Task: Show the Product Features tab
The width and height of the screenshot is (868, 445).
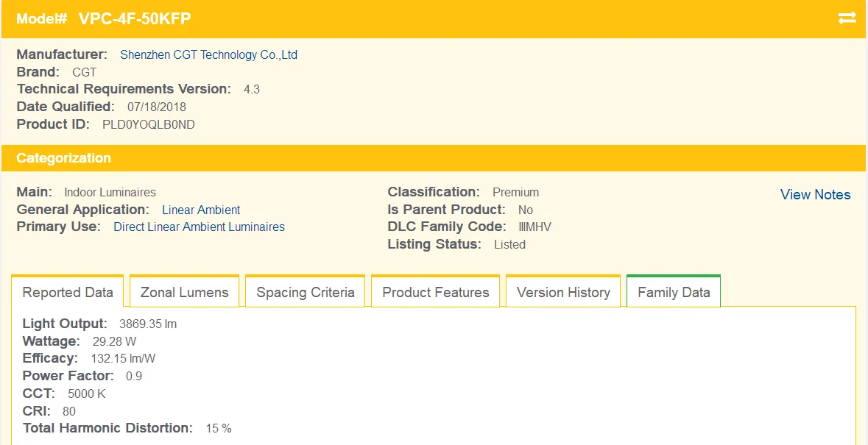Action: click(436, 293)
